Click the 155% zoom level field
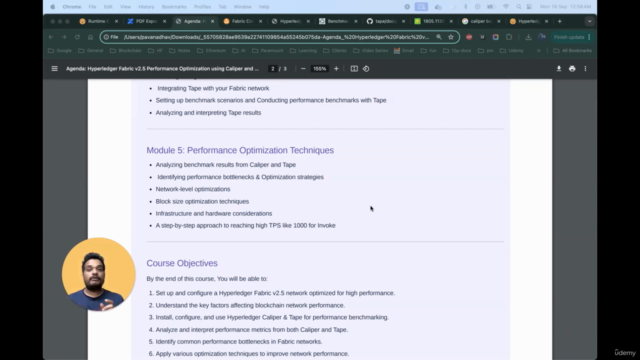Image resolution: width=640 pixels, height=360 pixels. (319, 69)
